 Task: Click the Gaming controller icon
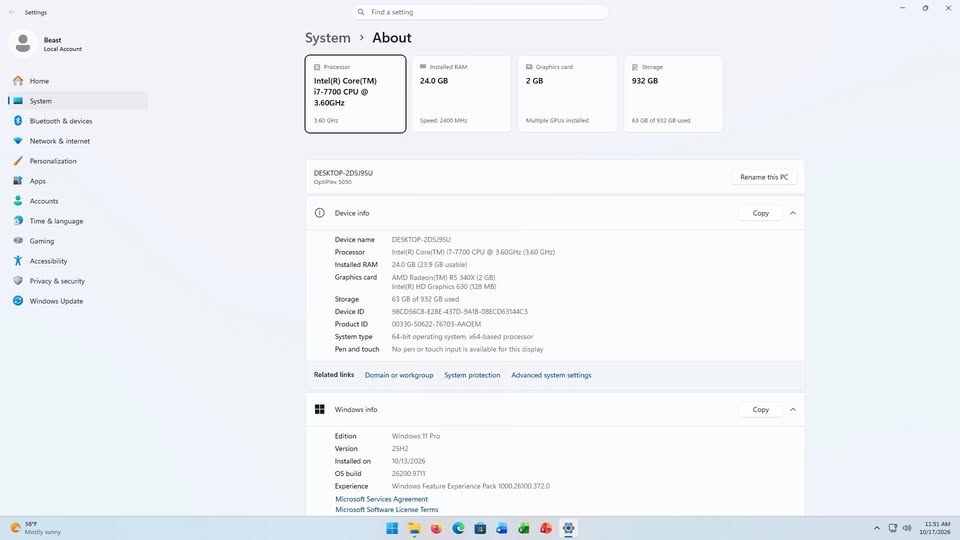(x=18, y=241)
